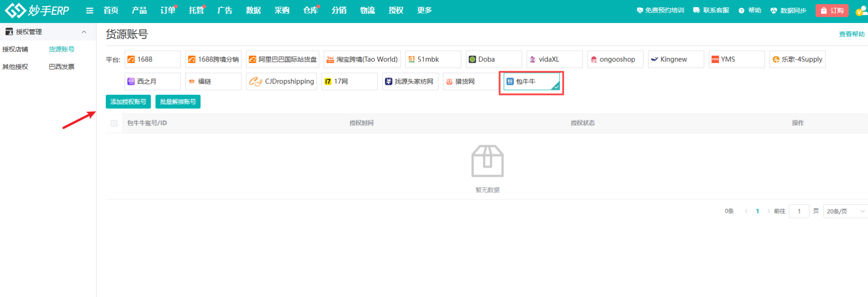The width and height of the screenshot is (868, 297).
Task: Open the user avatar in header
Action: pos(861,11)
